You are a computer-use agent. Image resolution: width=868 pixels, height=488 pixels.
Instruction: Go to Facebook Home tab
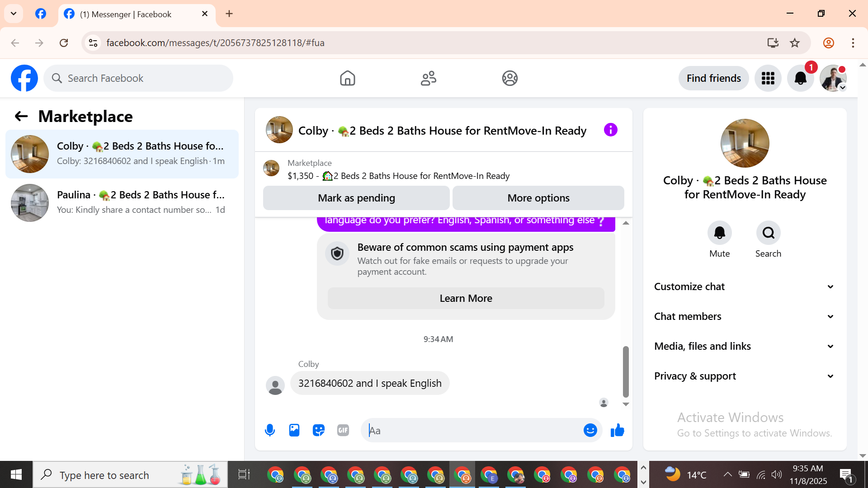347,78
